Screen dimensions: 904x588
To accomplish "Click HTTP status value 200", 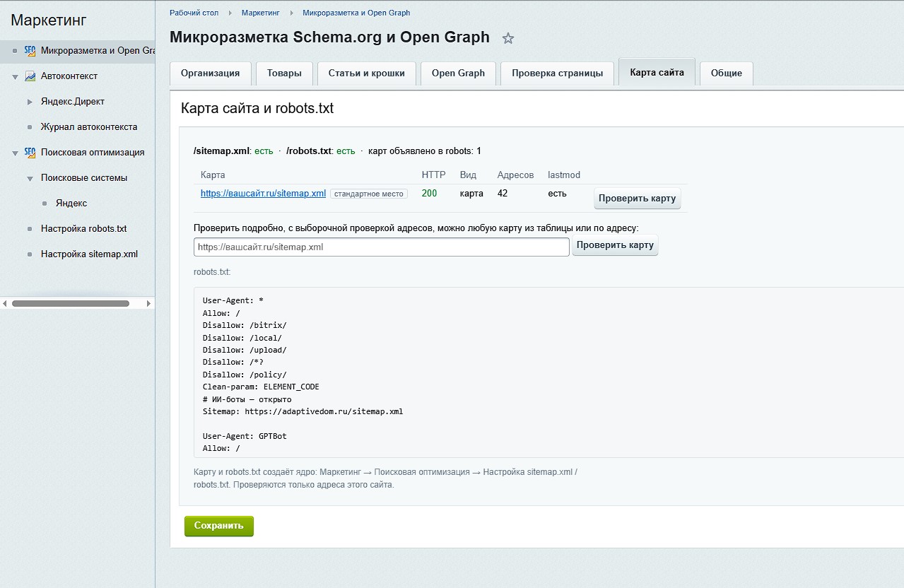I will (429, 193).
